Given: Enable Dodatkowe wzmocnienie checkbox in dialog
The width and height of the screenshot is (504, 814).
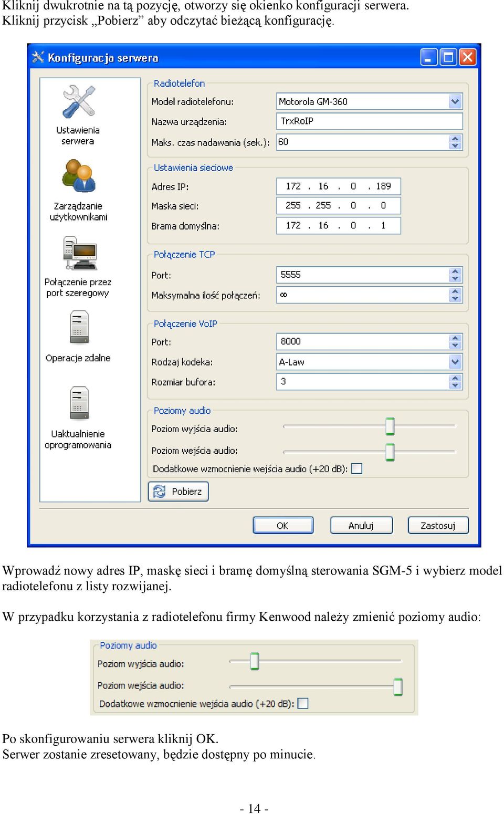Looking at the screenshot, I should coord(357,468).
